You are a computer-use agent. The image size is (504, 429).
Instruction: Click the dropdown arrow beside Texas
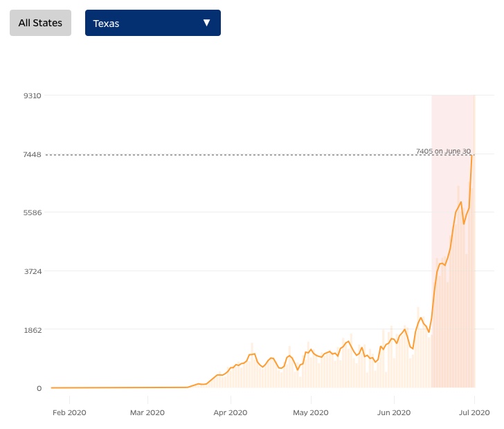[207, 23]
